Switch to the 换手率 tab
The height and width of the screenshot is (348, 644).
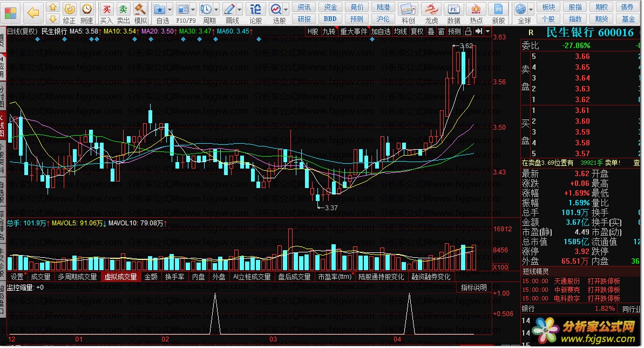(x=174, y=277)
